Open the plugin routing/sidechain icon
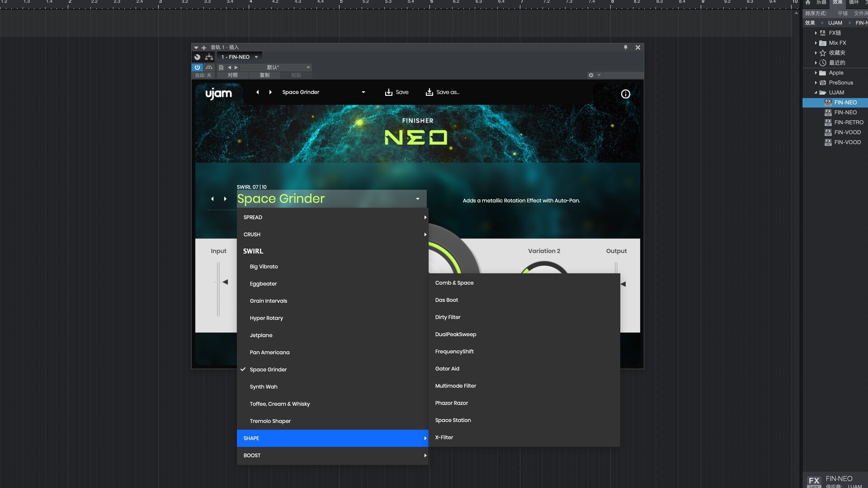868x488 pixels. coord(209,57)
